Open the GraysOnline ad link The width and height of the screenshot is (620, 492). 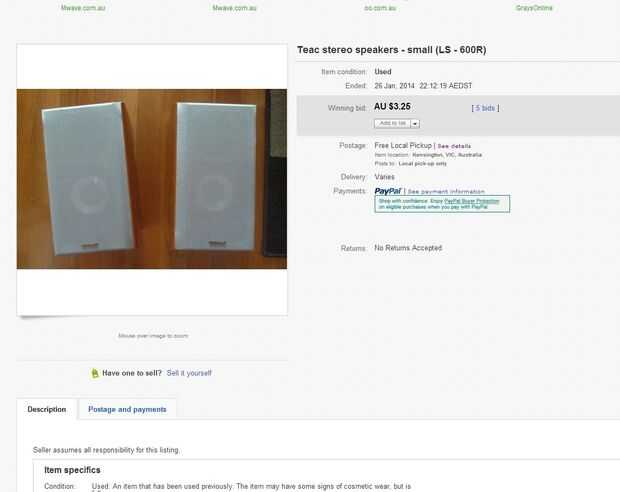click(534, 8)
